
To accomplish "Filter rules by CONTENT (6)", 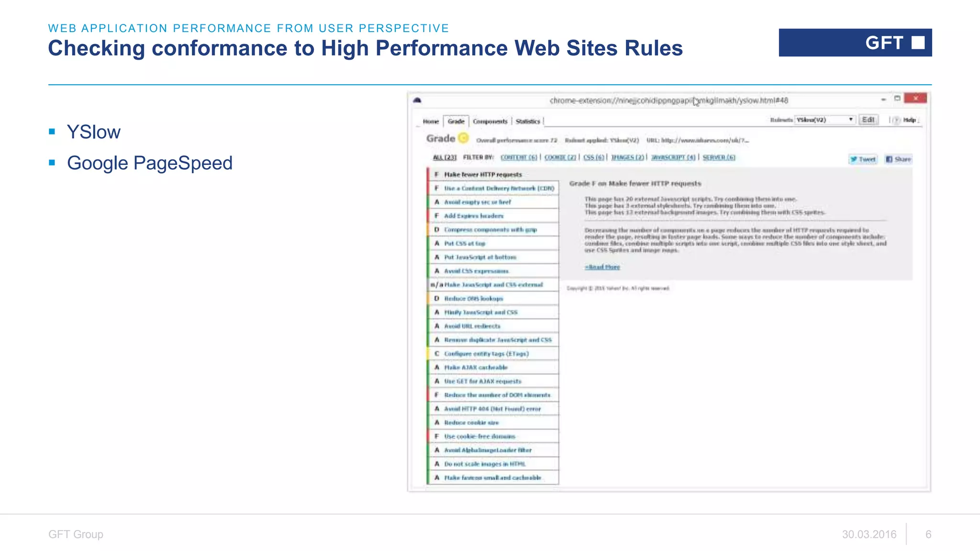I will [x=519, y=157].
